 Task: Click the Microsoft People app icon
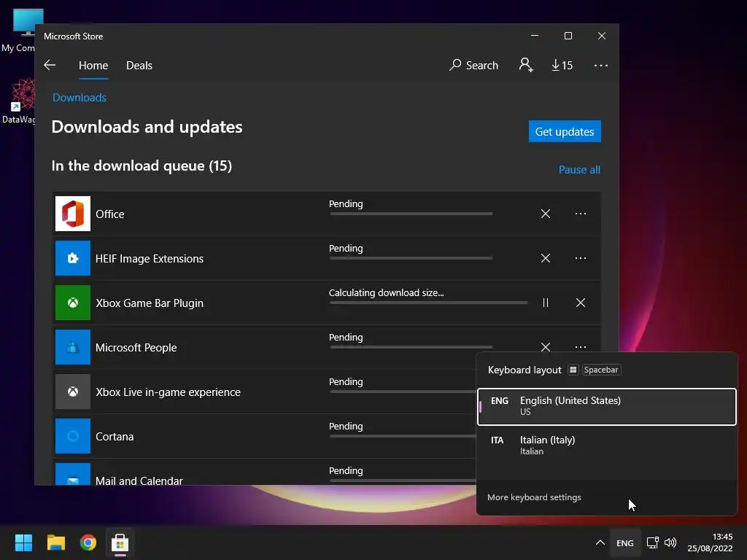(x=73, y=347)
